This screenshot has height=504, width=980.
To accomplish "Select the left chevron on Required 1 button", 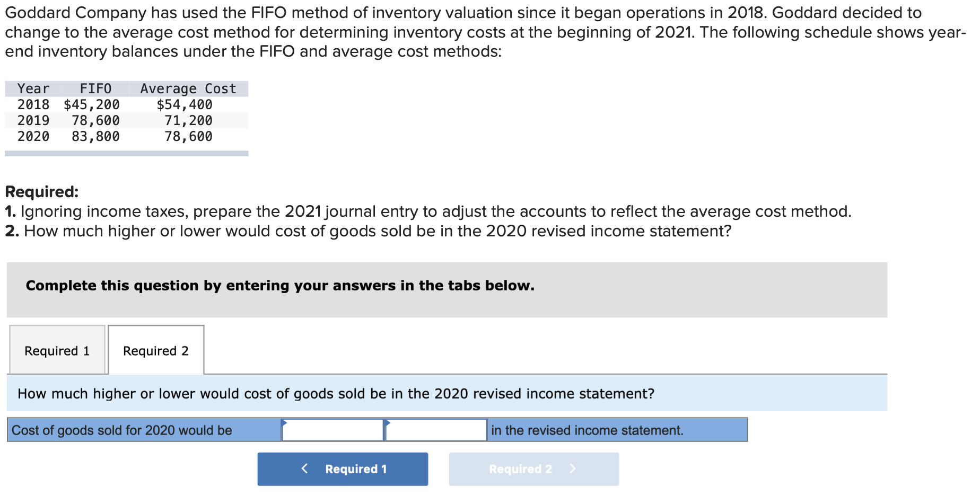I will 304,468.
